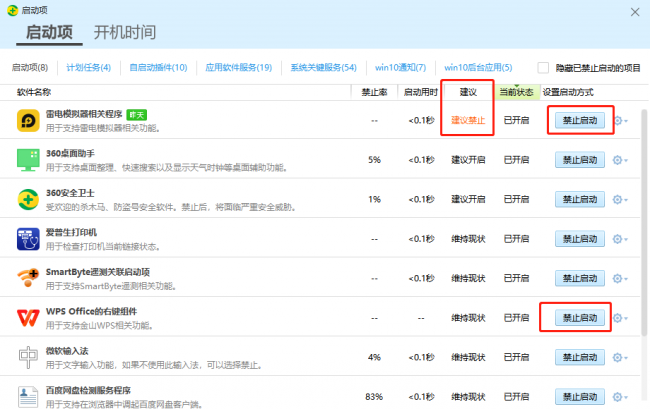
Task: Click the 爱普生打印机 blue icon
Action: pyautogui.click(x=28, y=239)
